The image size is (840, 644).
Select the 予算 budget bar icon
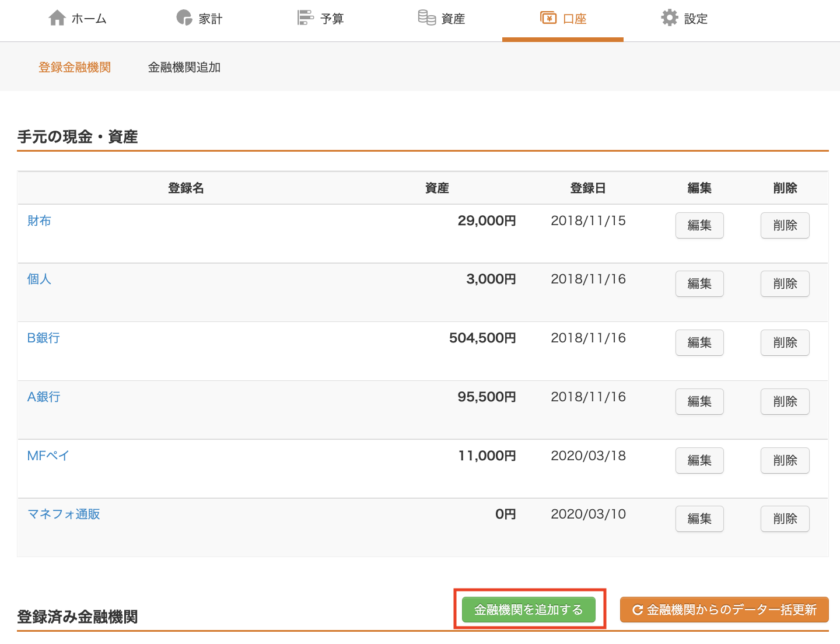[x=305, y=18]
